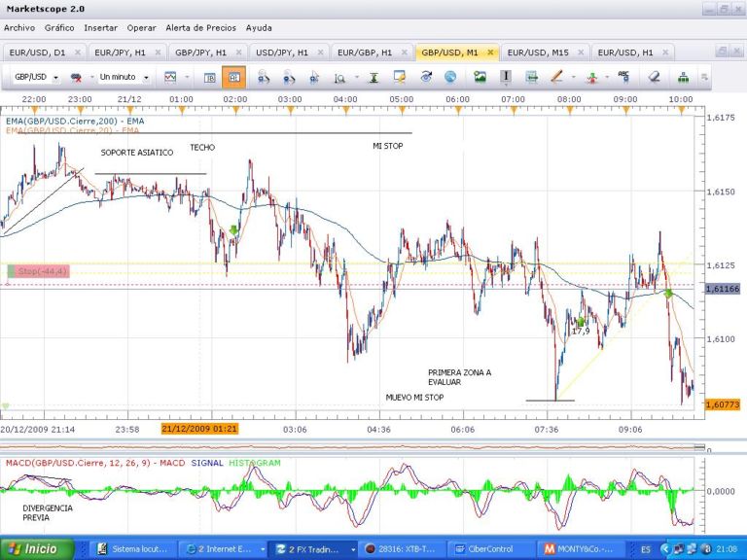The width and height of the screenshot is (747, 560).
Task: Switch to the EUR/USD, M15 tab
Action: [541, 52]
